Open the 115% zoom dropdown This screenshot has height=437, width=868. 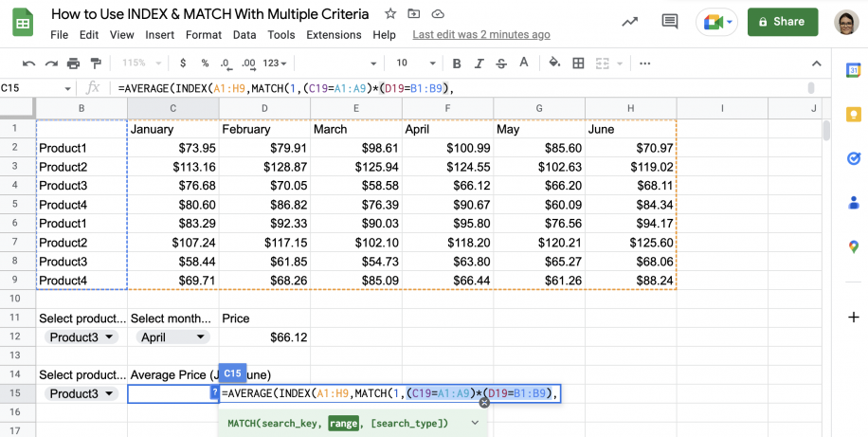coord(142,64)
